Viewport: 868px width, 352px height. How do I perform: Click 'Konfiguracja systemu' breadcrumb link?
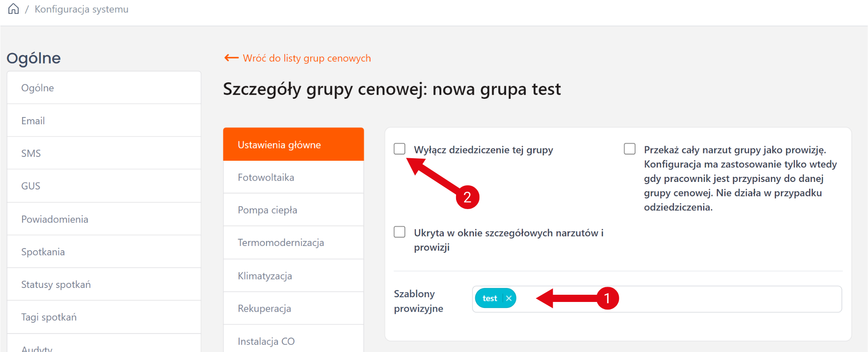(x=81, y=9)
